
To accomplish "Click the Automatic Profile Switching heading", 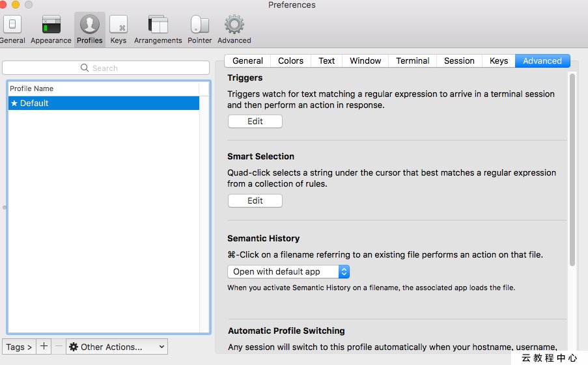I will (286, 331).
